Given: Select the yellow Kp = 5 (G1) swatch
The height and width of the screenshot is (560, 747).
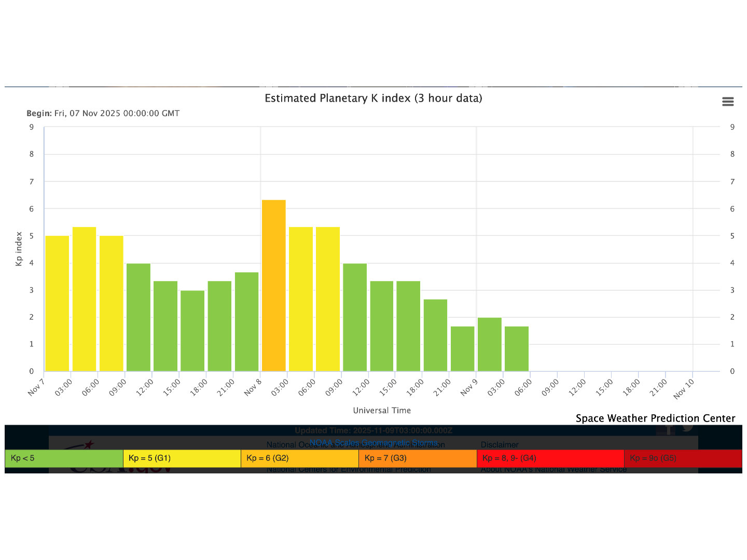Looking at the screenshot, I should (182, 458).
